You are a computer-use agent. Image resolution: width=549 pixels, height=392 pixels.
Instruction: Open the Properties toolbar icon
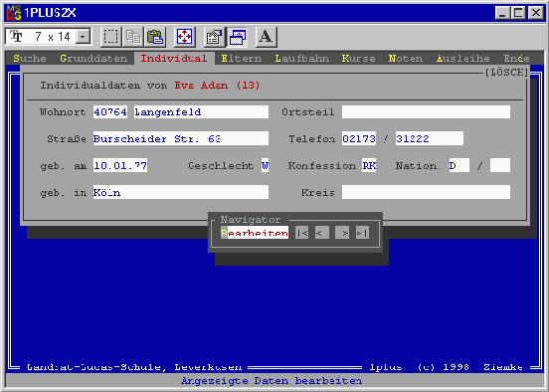pos(214,37)
